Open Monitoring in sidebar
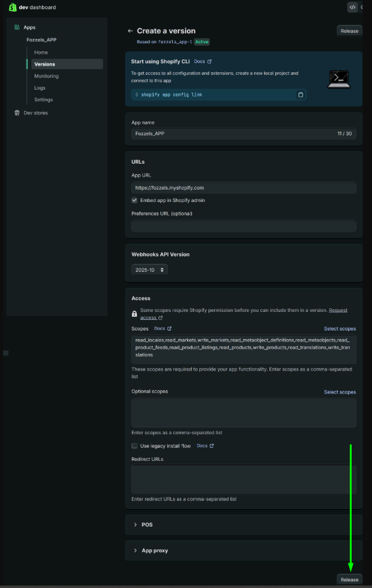The image size is (372, 588). [46, 76]
